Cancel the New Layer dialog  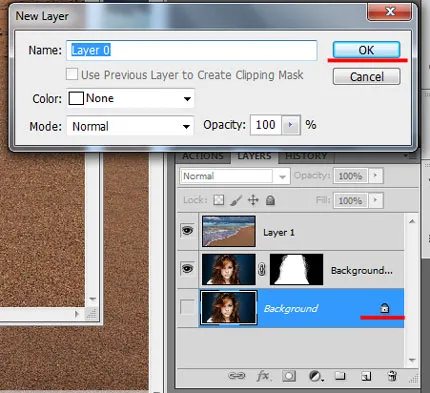(x=366, y=77)
